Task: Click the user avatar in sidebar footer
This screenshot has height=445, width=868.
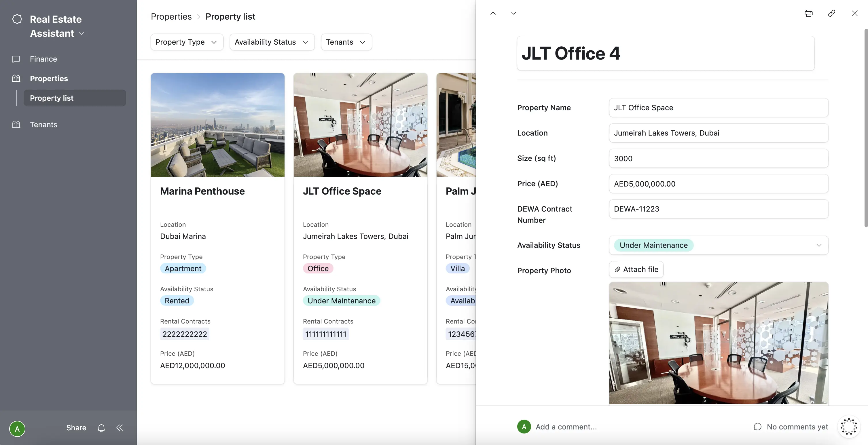Action: [17, 429]
